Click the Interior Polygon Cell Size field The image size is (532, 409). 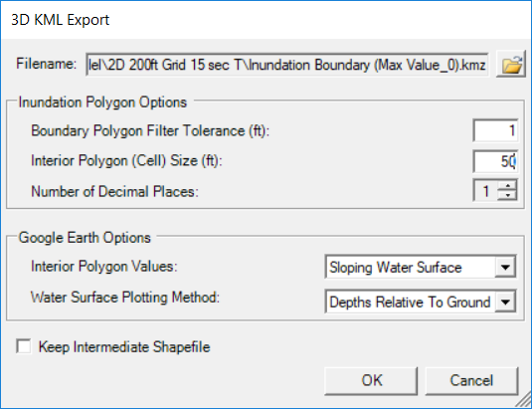495,161
